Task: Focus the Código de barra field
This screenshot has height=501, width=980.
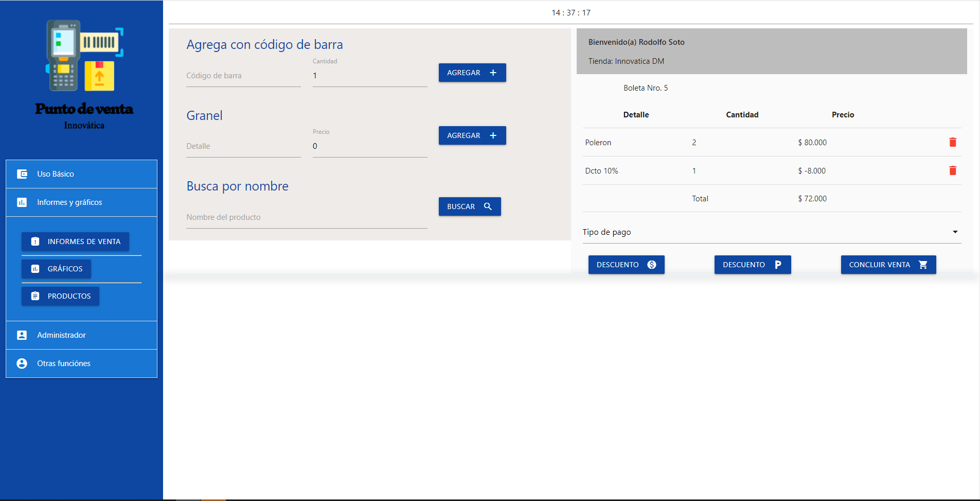Action: [243, 76]
